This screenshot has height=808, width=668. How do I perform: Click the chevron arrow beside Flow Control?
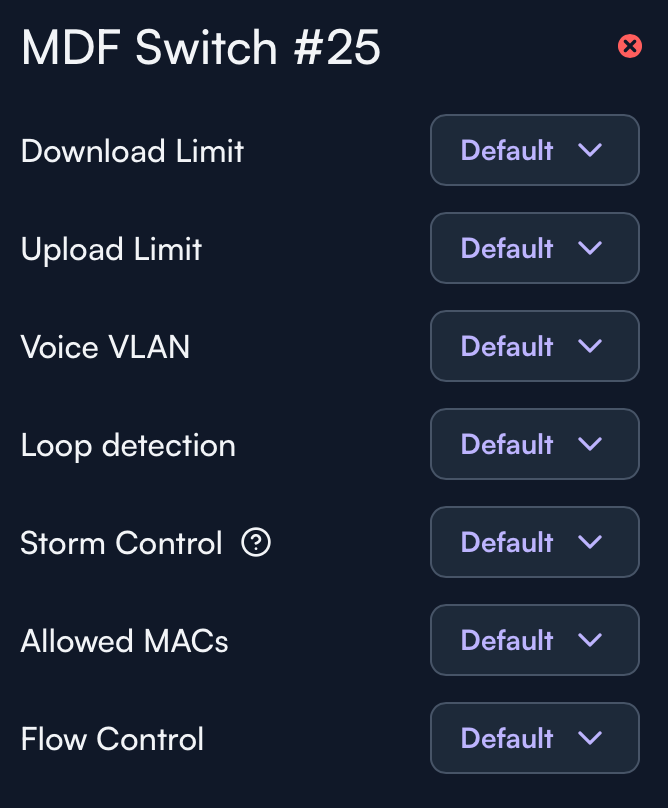click(x=590, y=738)
